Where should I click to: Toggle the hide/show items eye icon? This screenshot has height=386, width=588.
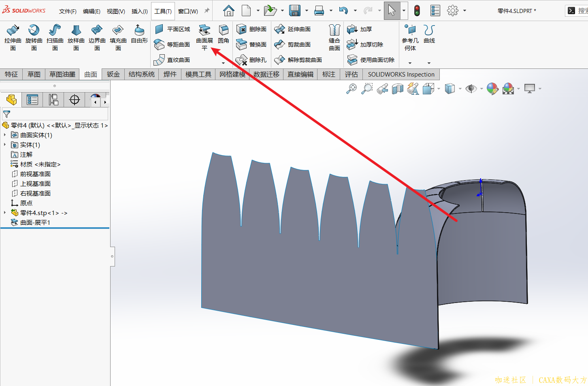(471, 89)
